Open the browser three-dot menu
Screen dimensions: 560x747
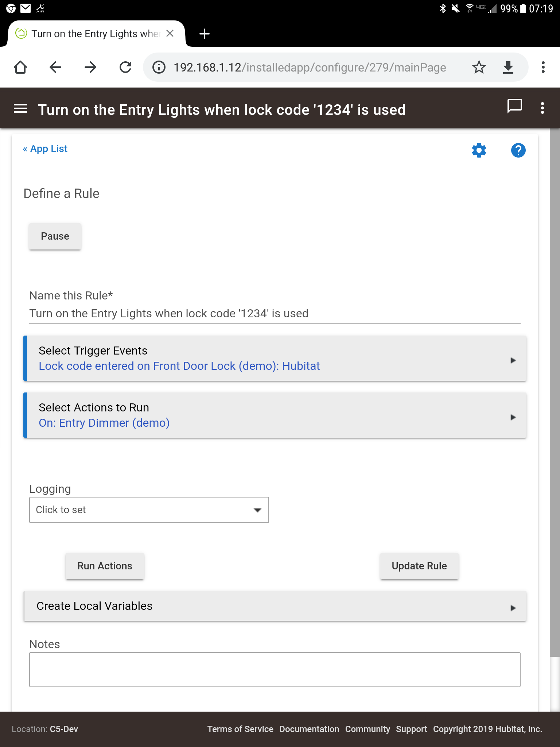543,67
